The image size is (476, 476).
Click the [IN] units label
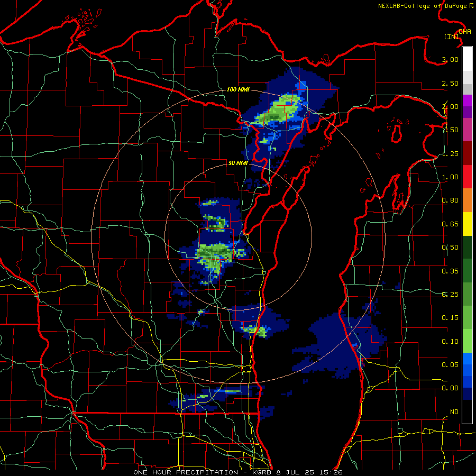452,36
